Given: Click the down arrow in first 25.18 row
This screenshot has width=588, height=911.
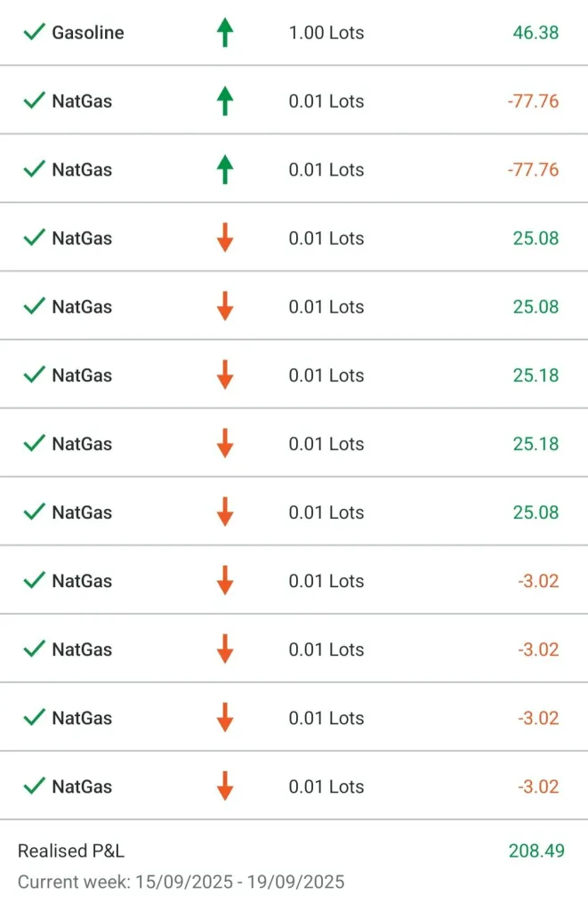Looking at the screenshot, I should 225,375.
